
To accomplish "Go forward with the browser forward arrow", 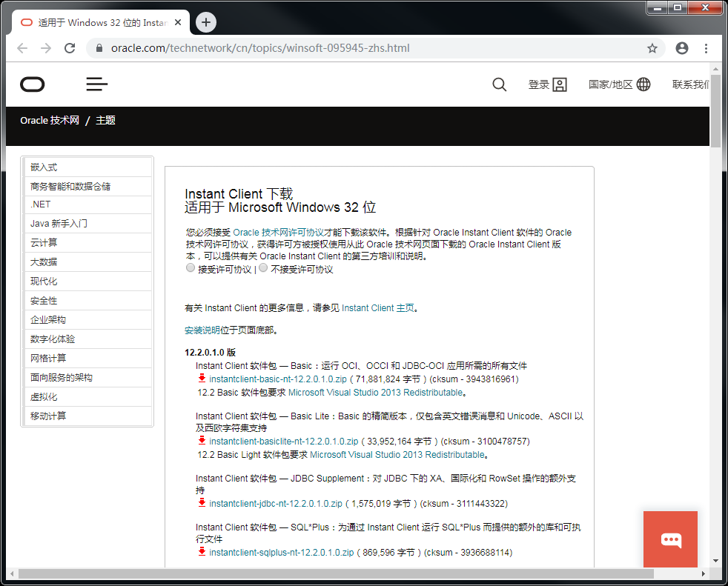I will click(46, 48).
